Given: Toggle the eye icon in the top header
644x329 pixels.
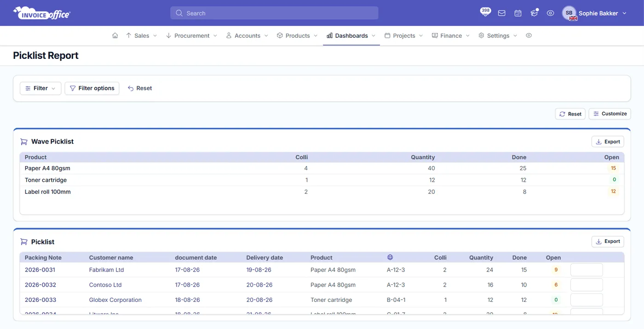Looking at the screenshot, I should (550, 13).
